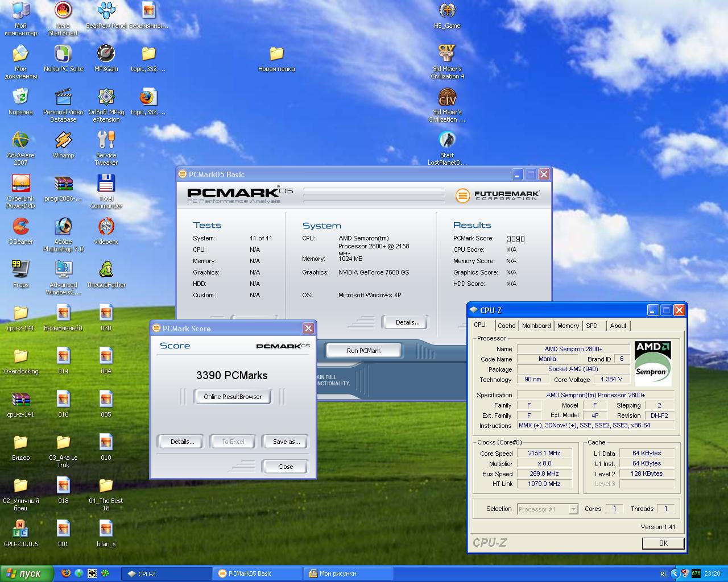Switch to PCMark05 Basic taskbar button

point(257,573)
